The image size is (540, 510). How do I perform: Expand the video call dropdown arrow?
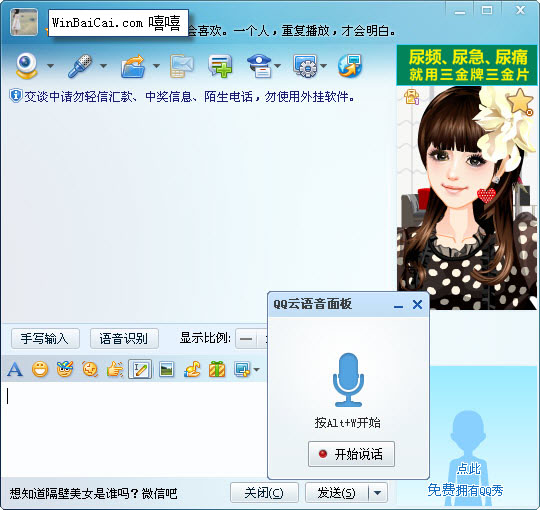(51, 66)
